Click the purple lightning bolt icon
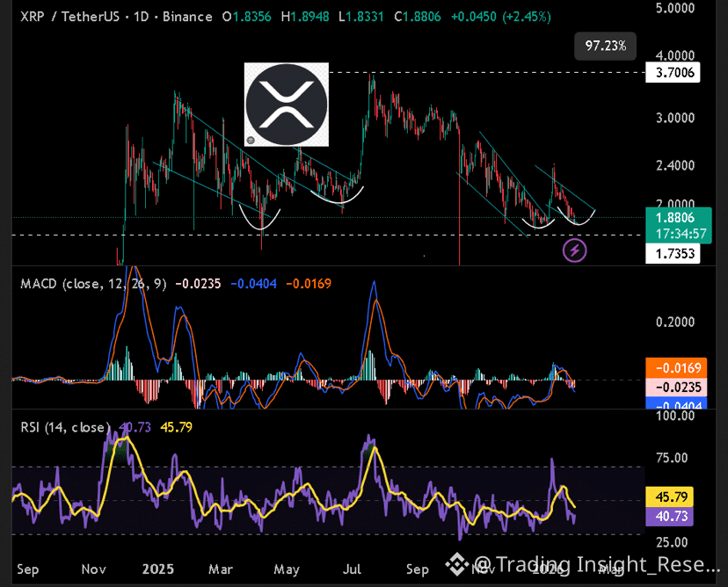This screenshot has height=587, width=728. (574, 251)
